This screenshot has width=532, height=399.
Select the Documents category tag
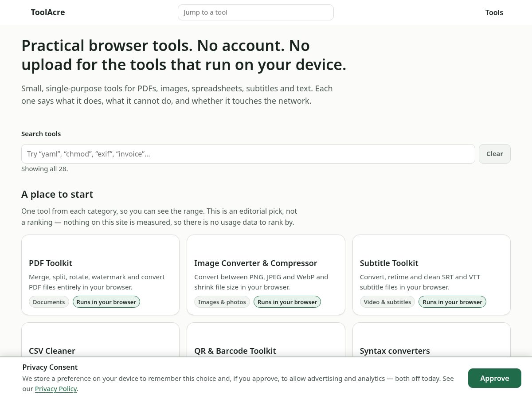pos(49,302)
